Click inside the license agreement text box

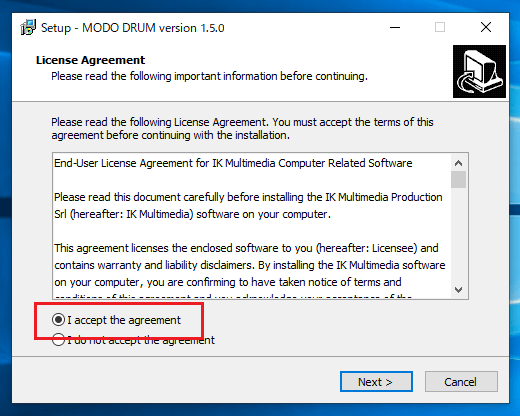point(252,226)
